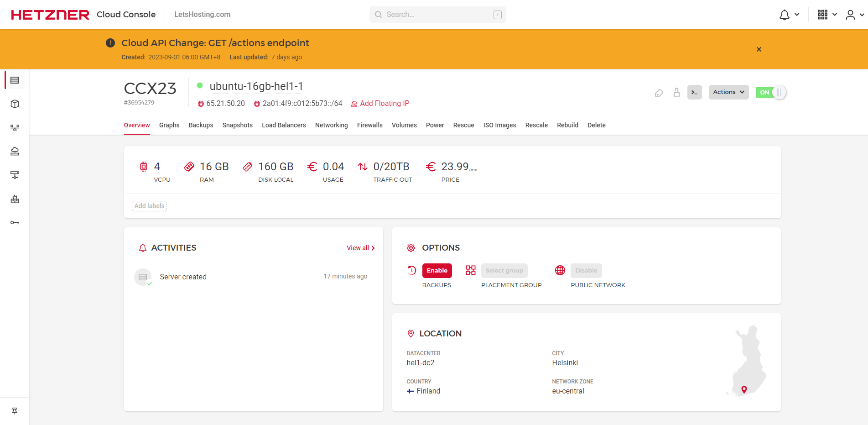The image size is (868, 425).
Task: Click the datacenter value hel1-dc2
Action: pyautogui.click(x=421, y=363)
